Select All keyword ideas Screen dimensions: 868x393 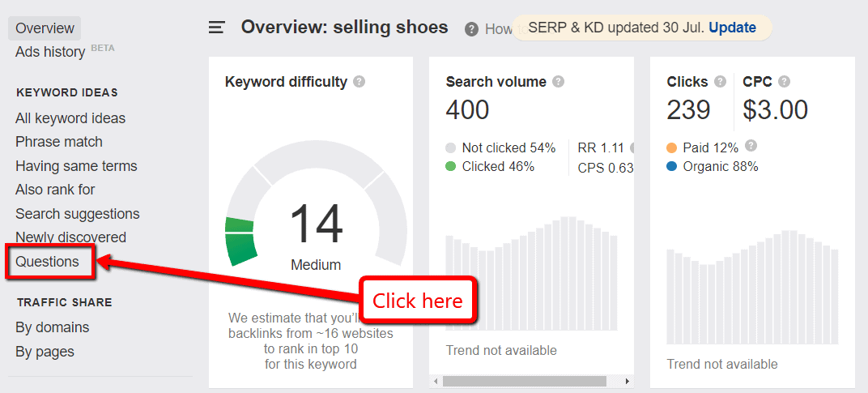pos(70,118)
